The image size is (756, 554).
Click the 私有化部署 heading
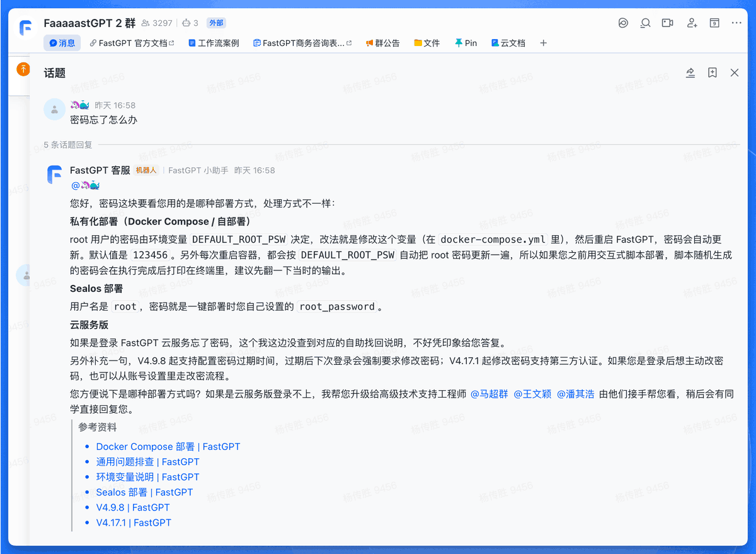tap(161, 221)
